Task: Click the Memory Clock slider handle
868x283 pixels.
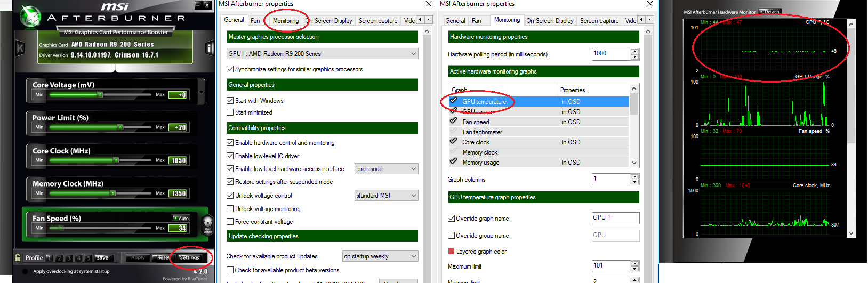Action: point(112,193)
